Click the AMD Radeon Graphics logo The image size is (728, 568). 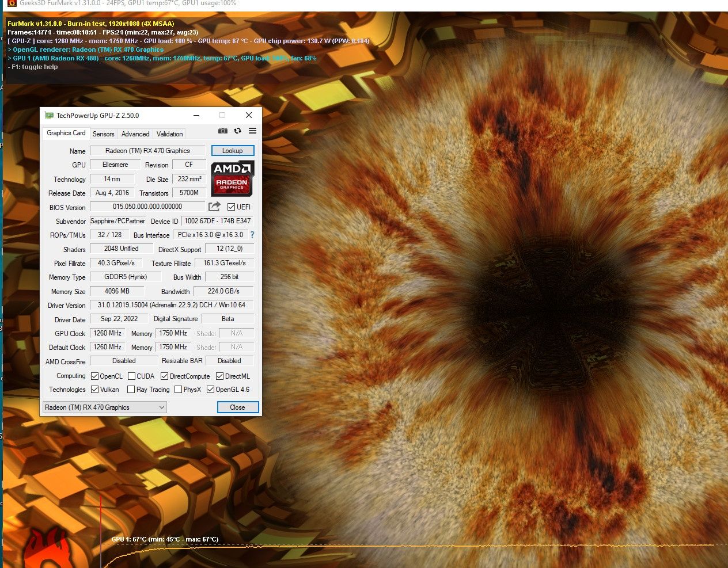tap(233, 178)
